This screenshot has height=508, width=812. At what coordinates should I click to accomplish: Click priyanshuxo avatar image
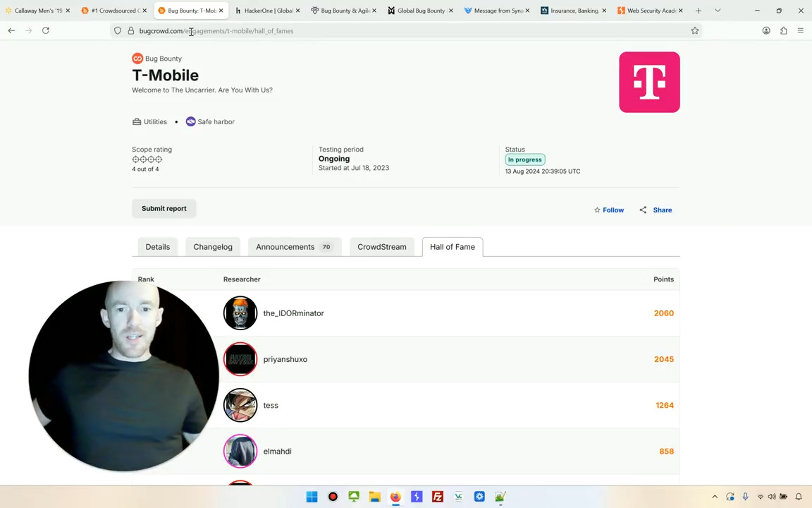pos(240,359)
